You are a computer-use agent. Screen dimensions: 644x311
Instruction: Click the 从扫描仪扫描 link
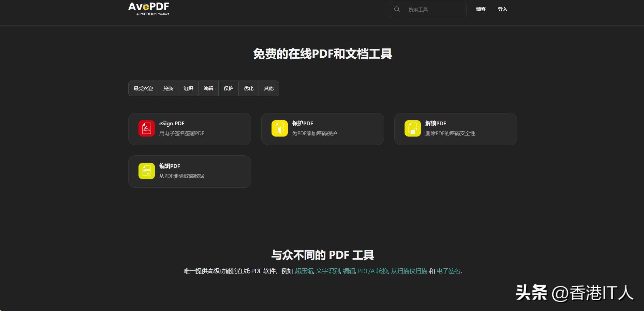pos(409,271)
